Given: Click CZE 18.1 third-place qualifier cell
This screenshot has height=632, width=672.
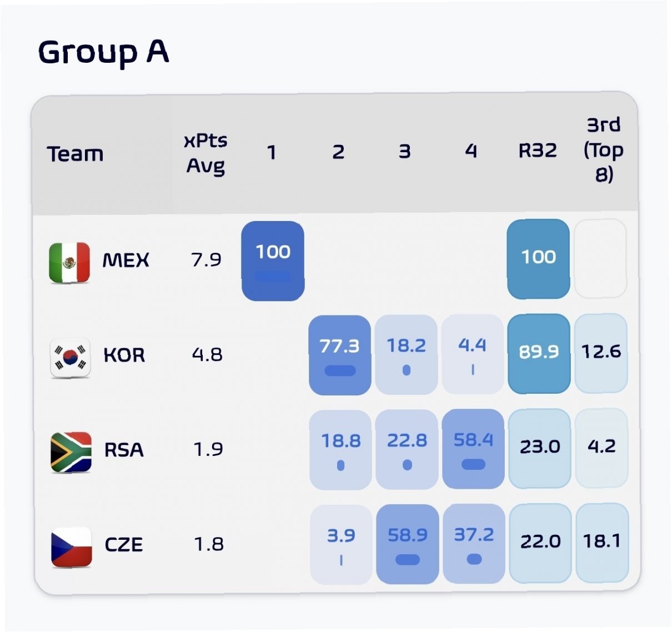Looking at the screenshot, I should click(602, 543).
